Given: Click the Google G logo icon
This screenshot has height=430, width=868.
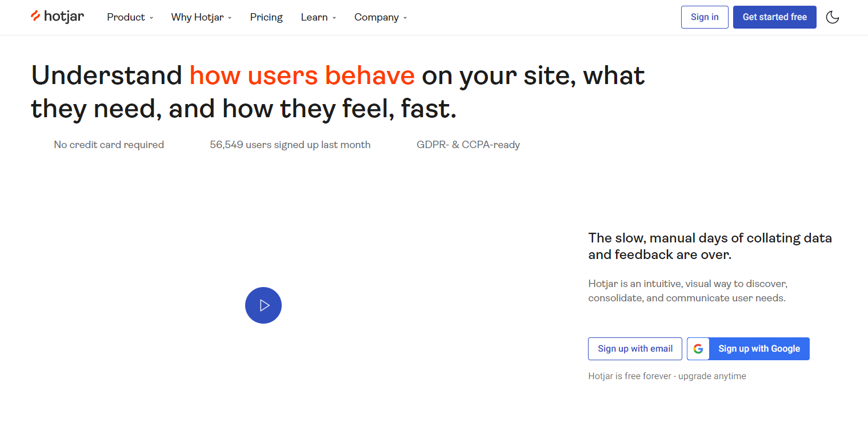Looking at the screenshot, I should [x=698, y=349].
